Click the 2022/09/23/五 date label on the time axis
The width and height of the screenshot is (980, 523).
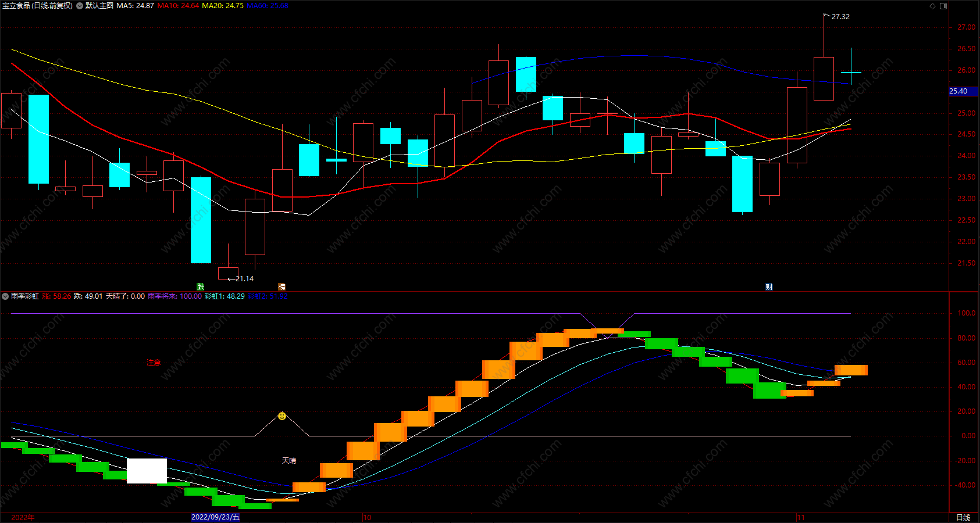[x=216, y=517]
